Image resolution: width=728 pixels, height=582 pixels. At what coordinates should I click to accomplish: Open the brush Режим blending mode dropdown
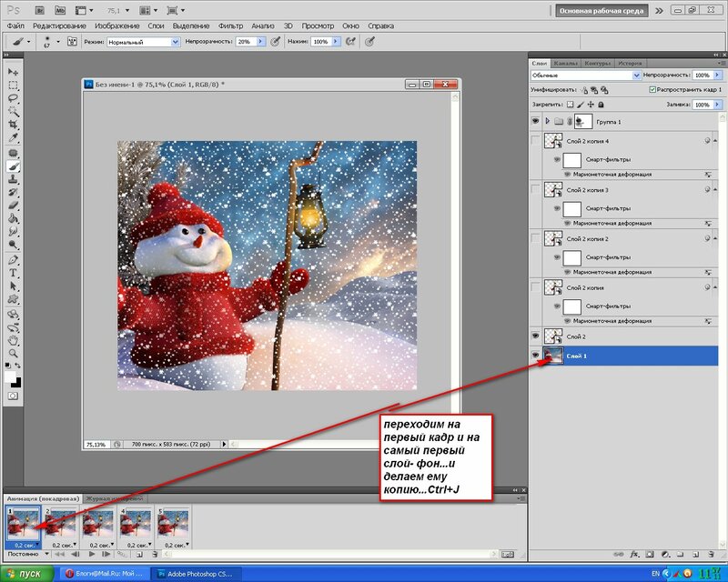pos(175,42)
